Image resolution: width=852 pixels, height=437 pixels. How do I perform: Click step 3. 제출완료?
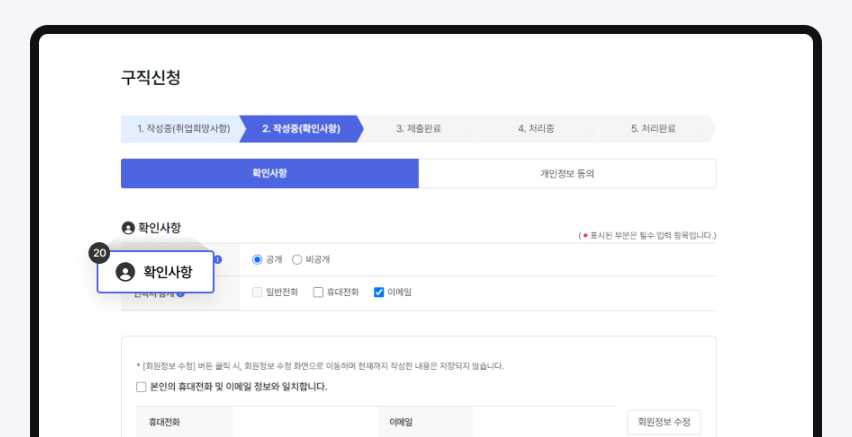point(418,129)
